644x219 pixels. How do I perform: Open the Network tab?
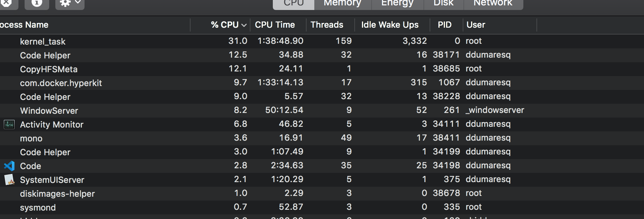click(x=493, y=3)
